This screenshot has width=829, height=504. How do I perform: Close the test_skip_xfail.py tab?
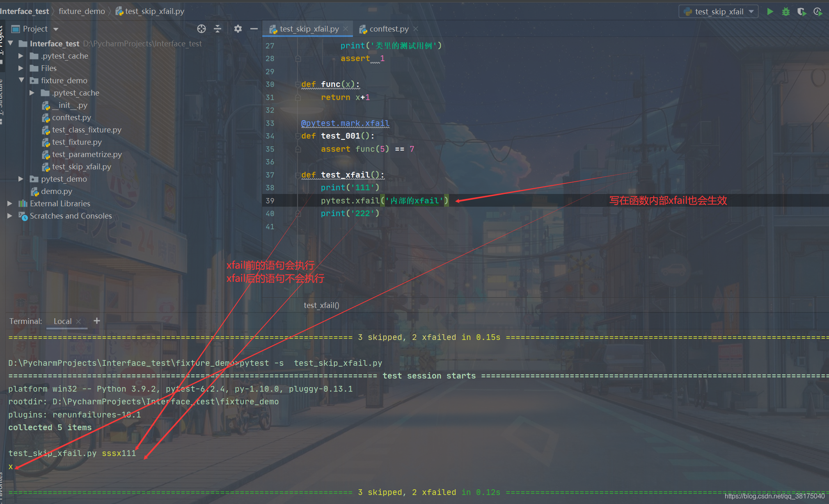(346, 29)
